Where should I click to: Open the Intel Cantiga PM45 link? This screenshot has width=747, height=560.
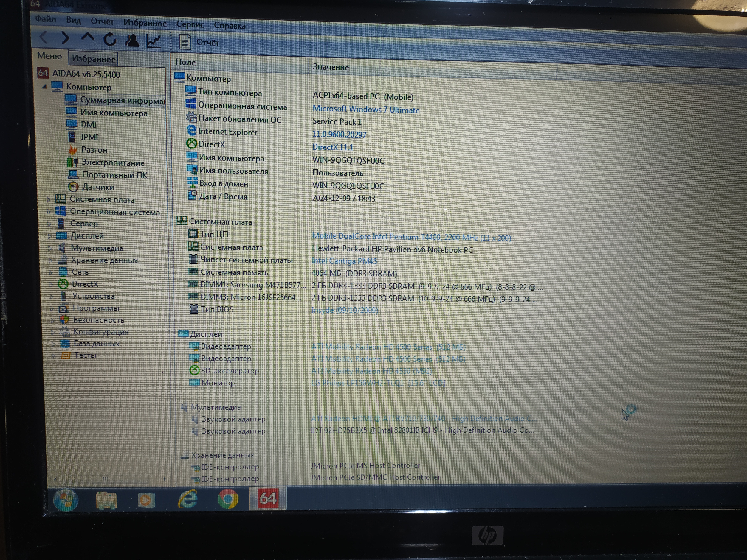[344, 261]
